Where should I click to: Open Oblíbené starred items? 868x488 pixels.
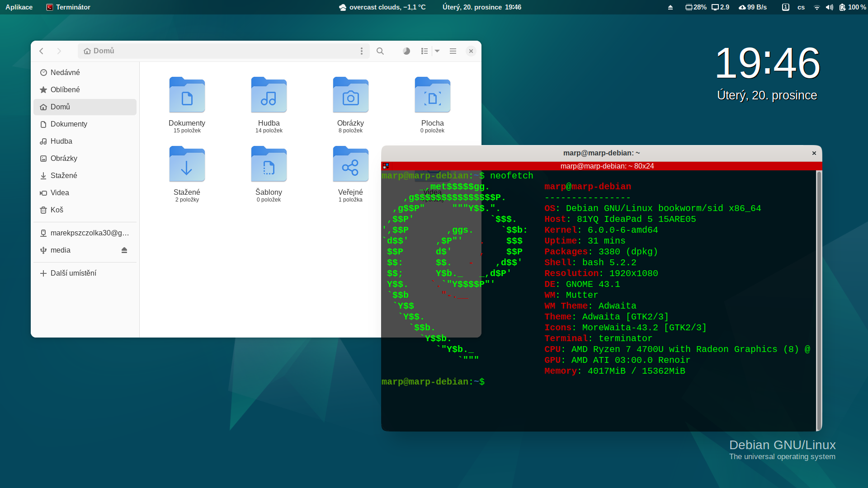85,89
